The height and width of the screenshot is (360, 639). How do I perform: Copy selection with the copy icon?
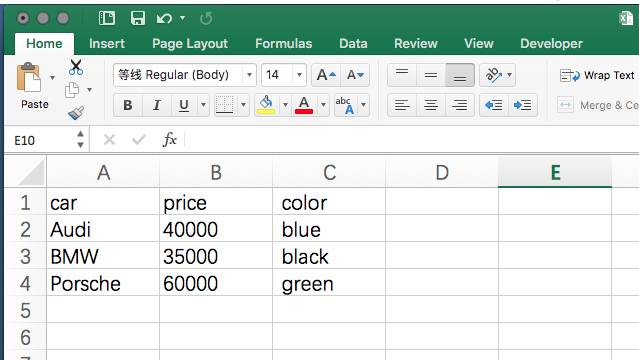(72, 90)
